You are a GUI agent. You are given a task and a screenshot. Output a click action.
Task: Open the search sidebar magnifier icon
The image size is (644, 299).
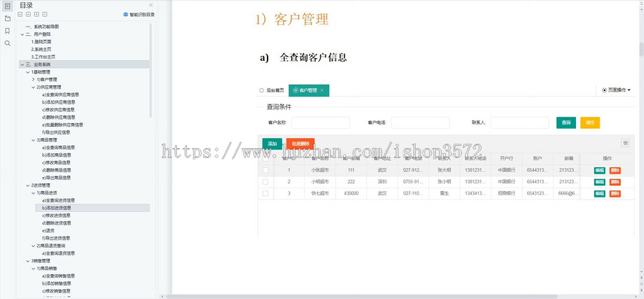(7, 43)
